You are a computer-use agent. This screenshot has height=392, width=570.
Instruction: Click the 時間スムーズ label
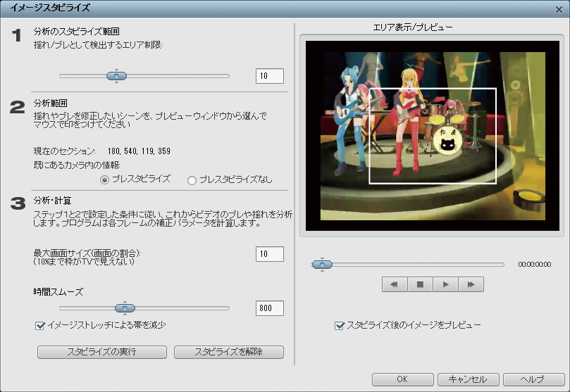(58, 292)
